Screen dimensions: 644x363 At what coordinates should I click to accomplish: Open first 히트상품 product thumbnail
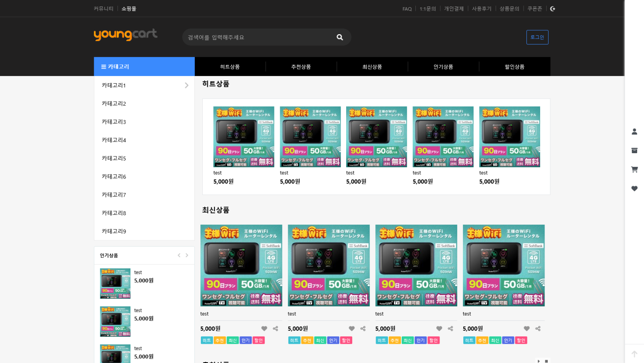pos(244,137)
